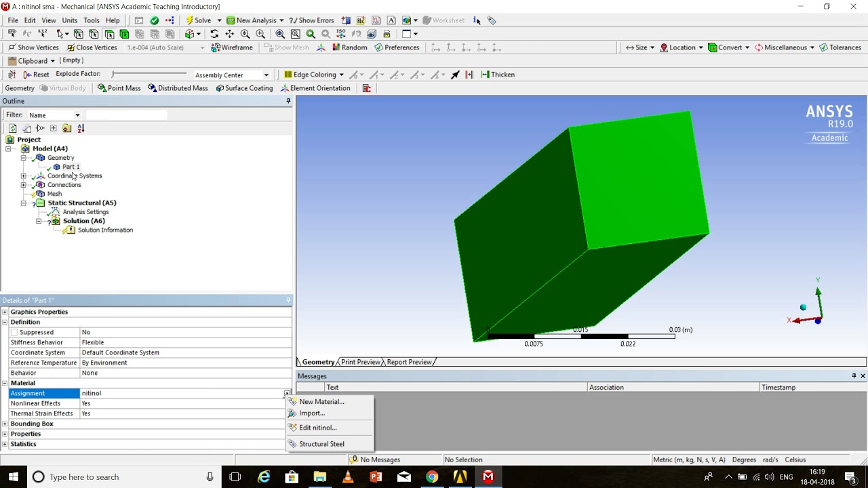Collapse the Static Structural (A5) node

click(24, 203)
